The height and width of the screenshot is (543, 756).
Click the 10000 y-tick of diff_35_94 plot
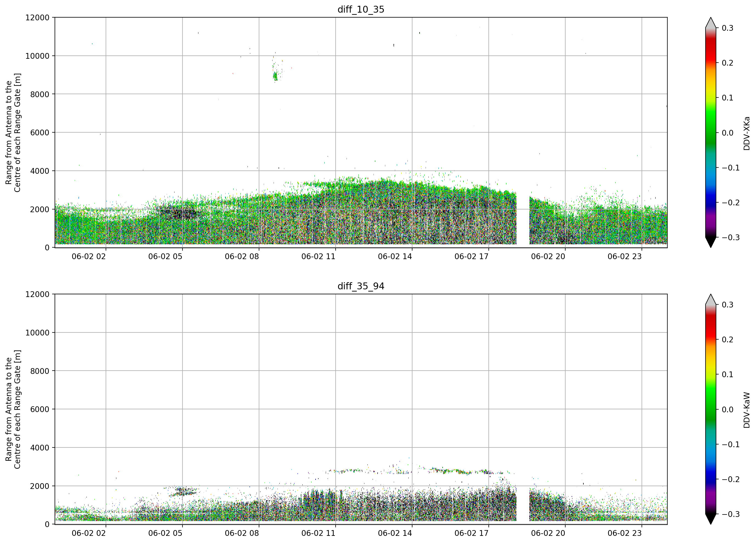37,332
